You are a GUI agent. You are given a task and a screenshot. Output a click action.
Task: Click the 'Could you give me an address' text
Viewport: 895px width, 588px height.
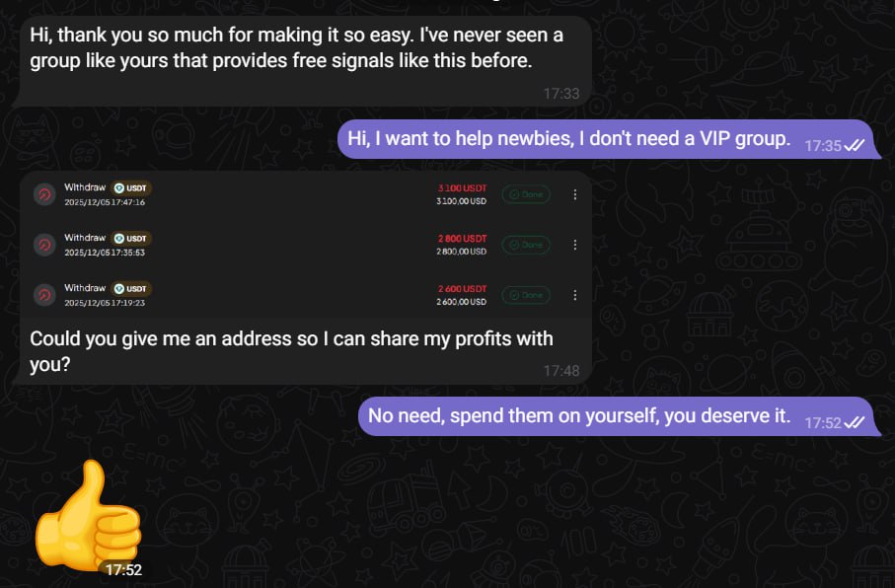[x=291, y=351]
